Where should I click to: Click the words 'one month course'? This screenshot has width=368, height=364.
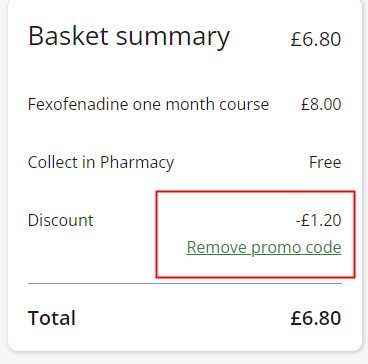201,105
